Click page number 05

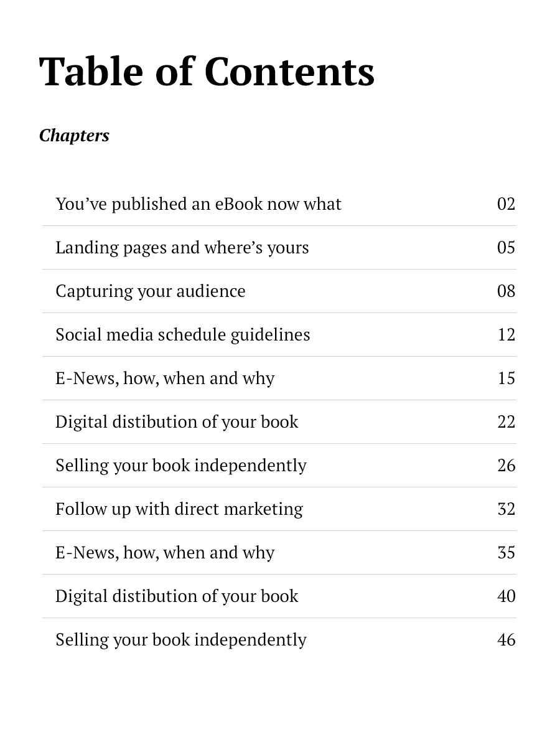[x=506, y=248]
